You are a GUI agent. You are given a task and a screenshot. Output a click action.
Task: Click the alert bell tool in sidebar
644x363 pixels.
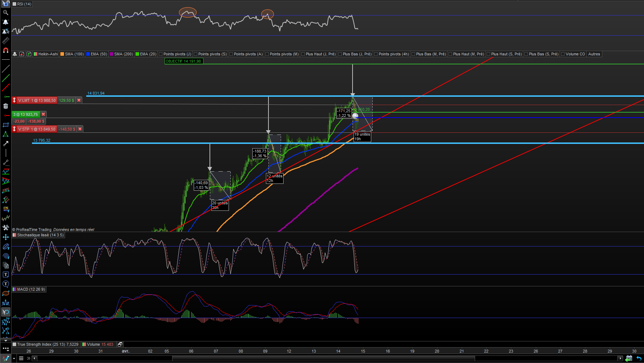click(5, 22)
